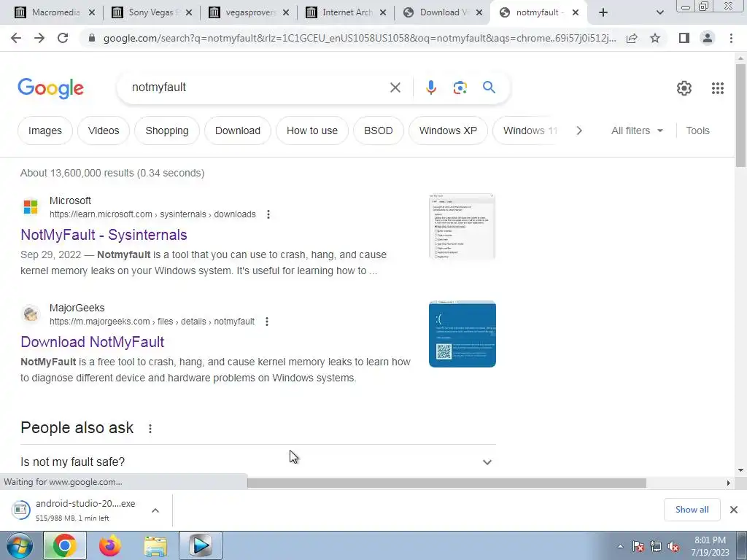
Task: Open the network tray icon
Action: tap(656, 546)
